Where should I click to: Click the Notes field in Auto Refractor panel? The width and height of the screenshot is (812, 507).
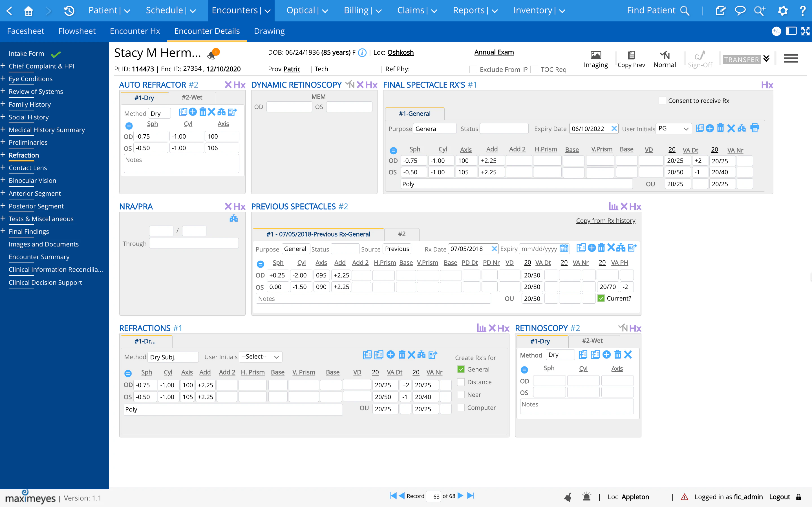[181, 163]
